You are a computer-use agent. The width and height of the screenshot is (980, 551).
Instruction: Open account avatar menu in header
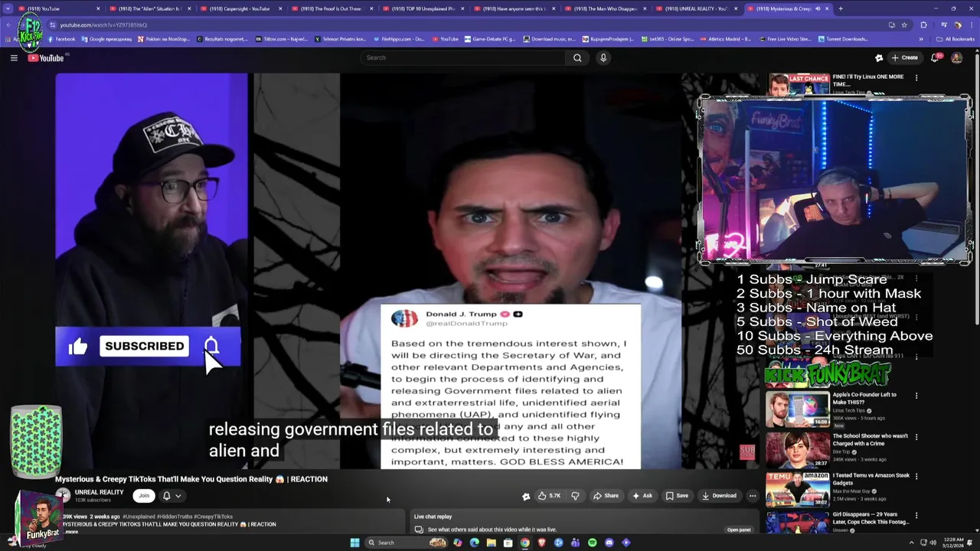pyautogui.click(x=956, y=58)
